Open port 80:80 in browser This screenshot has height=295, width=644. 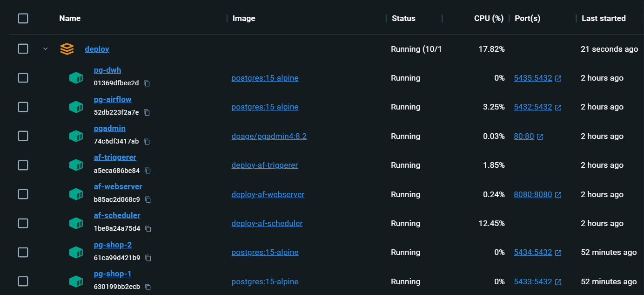[523, 137]
